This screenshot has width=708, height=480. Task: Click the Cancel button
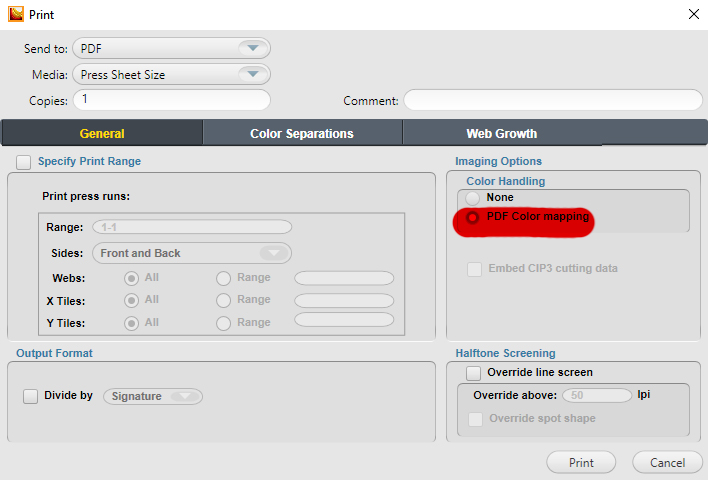pos(667,462)
